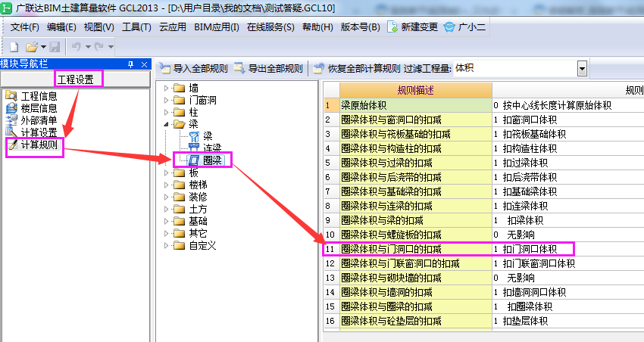Click the 柱 folder icon
Screen dimensions: 644x342
179,112
